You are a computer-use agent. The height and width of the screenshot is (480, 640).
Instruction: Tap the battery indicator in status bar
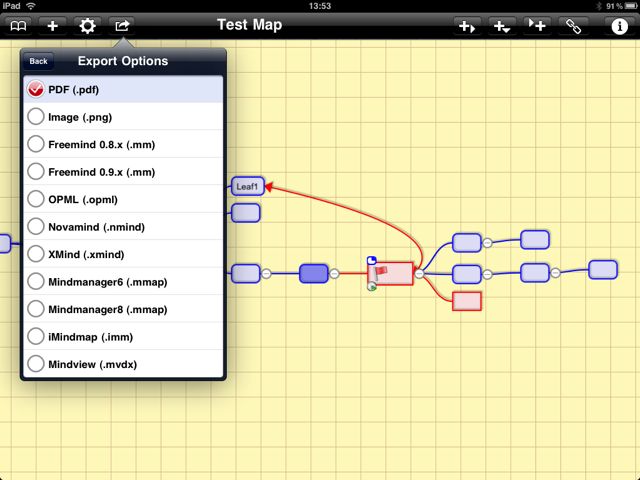pyautogui.click(x=631, y=6)
